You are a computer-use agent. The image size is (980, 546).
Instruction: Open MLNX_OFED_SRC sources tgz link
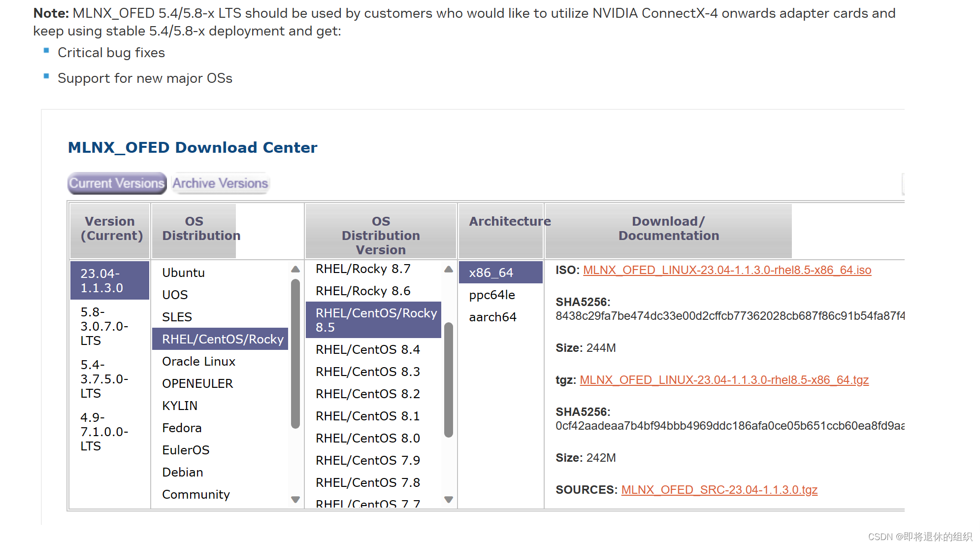pyautogui.click(x=719, y=490)
